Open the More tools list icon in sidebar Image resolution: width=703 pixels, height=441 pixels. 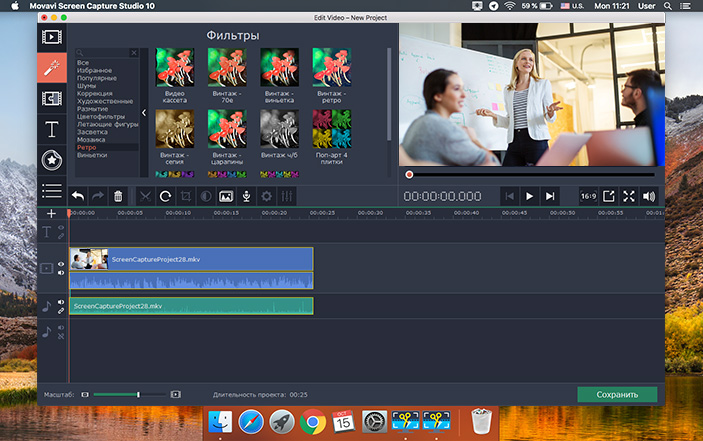pos(52,191)
